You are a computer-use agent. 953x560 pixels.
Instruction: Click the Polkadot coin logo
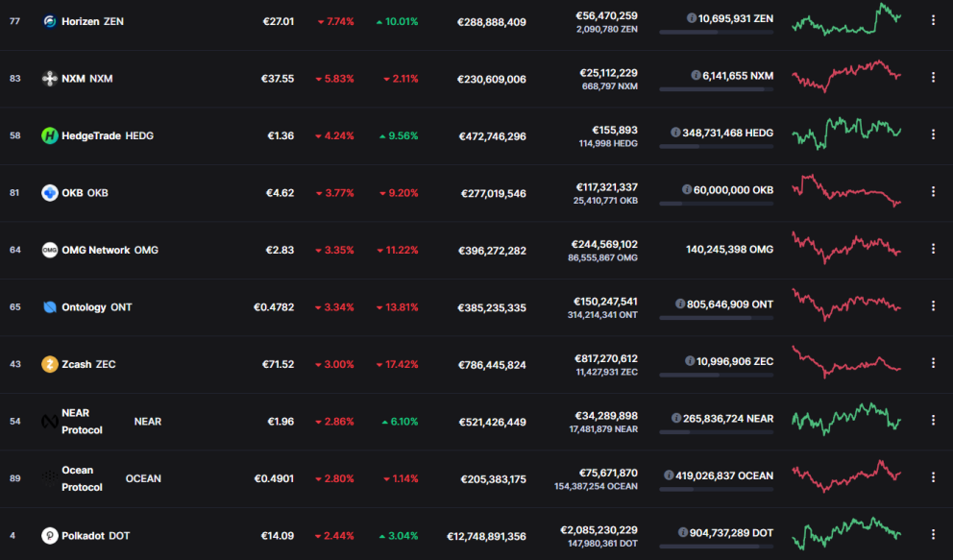point(50,535)
